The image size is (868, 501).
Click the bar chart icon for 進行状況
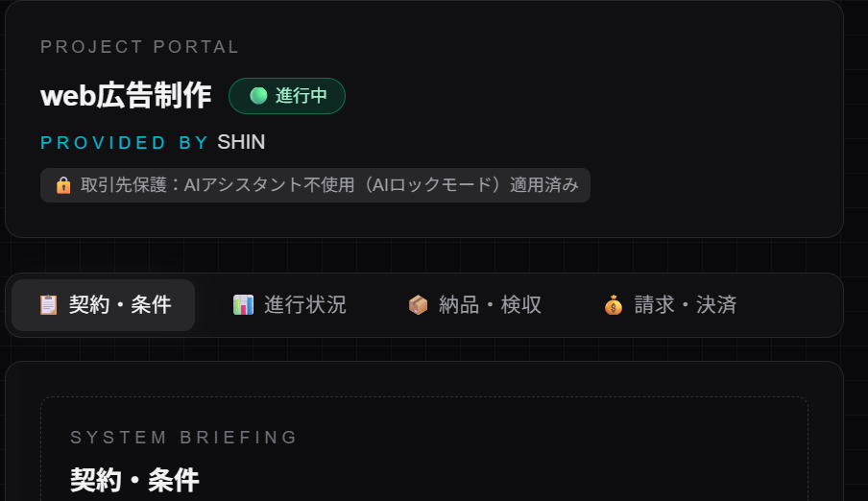pyautogui.click(x=243, y=305)
